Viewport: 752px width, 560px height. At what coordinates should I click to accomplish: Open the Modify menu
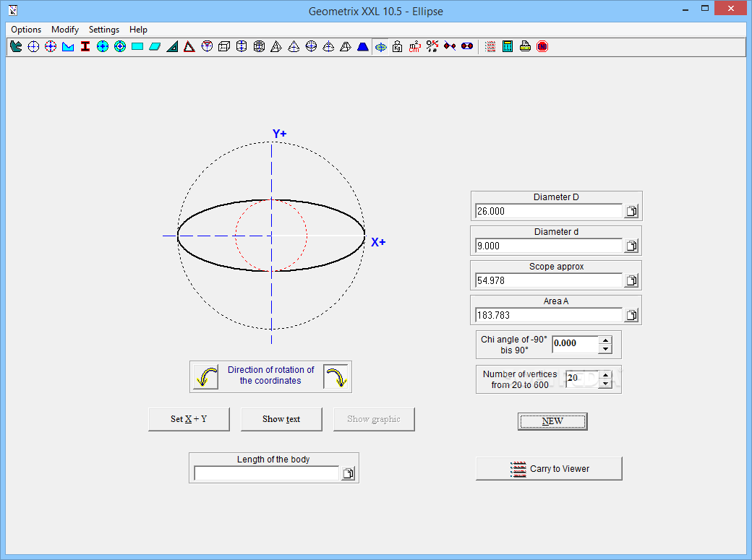[65, 30]
